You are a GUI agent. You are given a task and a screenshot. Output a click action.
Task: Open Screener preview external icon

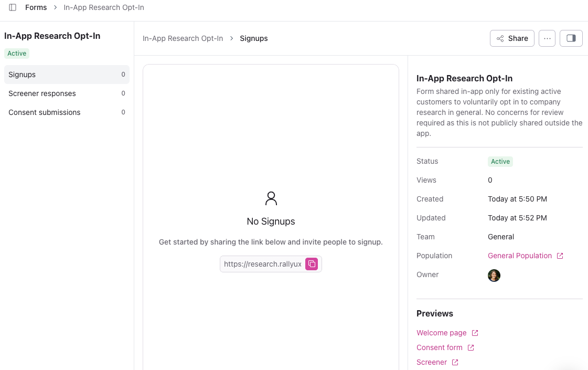click(455, 362)
